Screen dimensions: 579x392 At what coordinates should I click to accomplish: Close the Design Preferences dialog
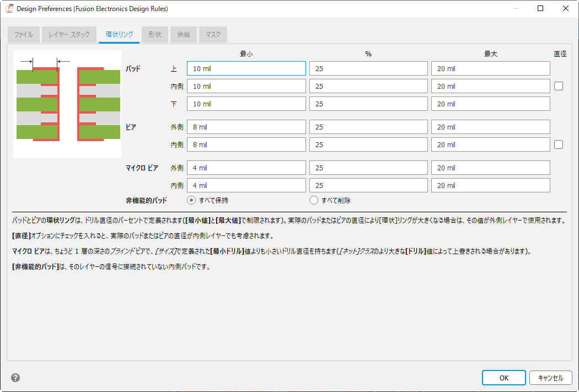pyautogui.click(x=565, y=8)
